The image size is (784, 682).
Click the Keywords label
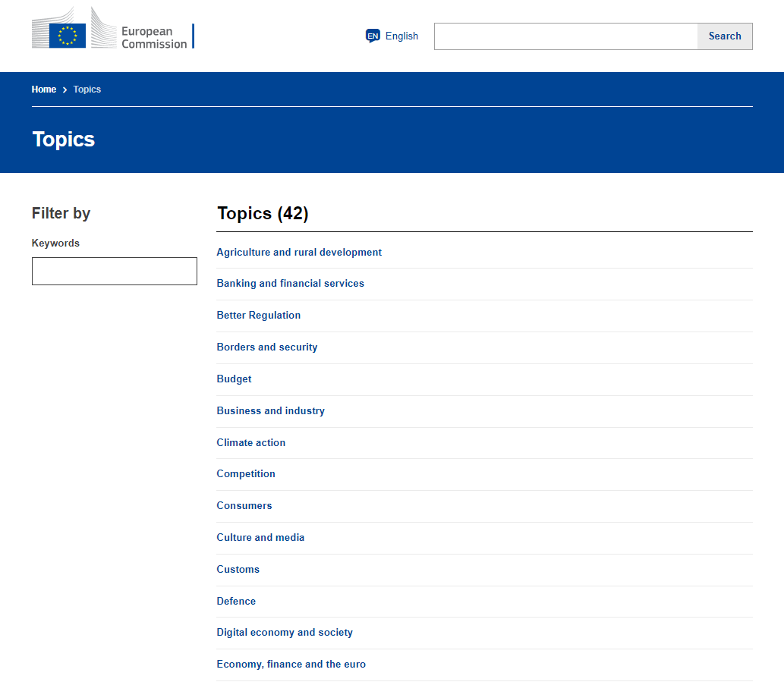(55, 244)
